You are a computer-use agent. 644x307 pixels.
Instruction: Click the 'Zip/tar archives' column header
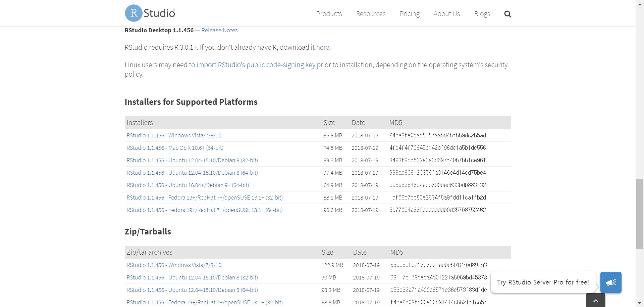tap(149, 252)
